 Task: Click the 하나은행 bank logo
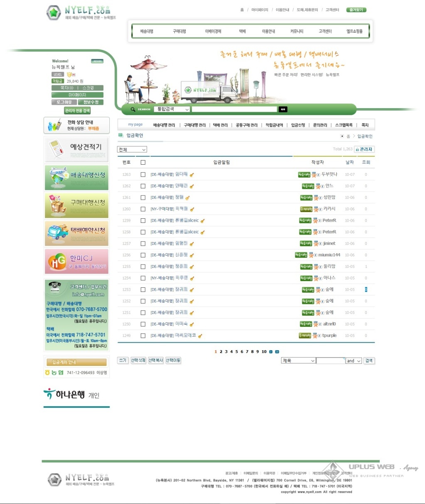pyautogui.click(x=71, y=394)
